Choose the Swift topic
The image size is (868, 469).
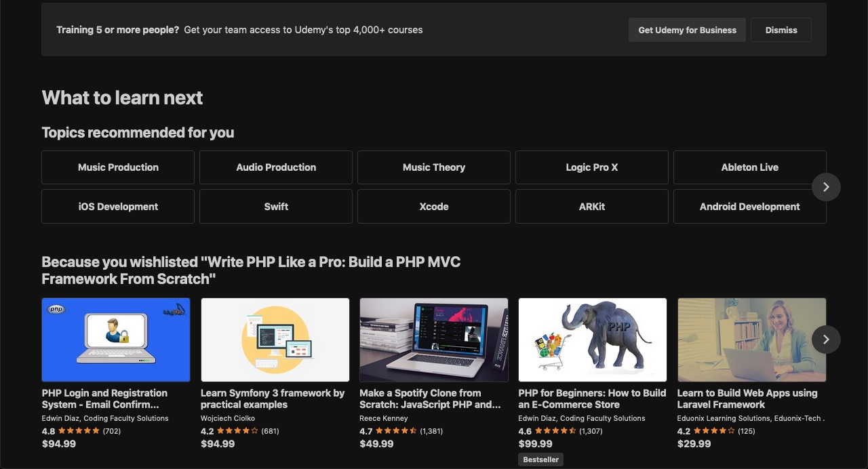[x=275, y=206]
